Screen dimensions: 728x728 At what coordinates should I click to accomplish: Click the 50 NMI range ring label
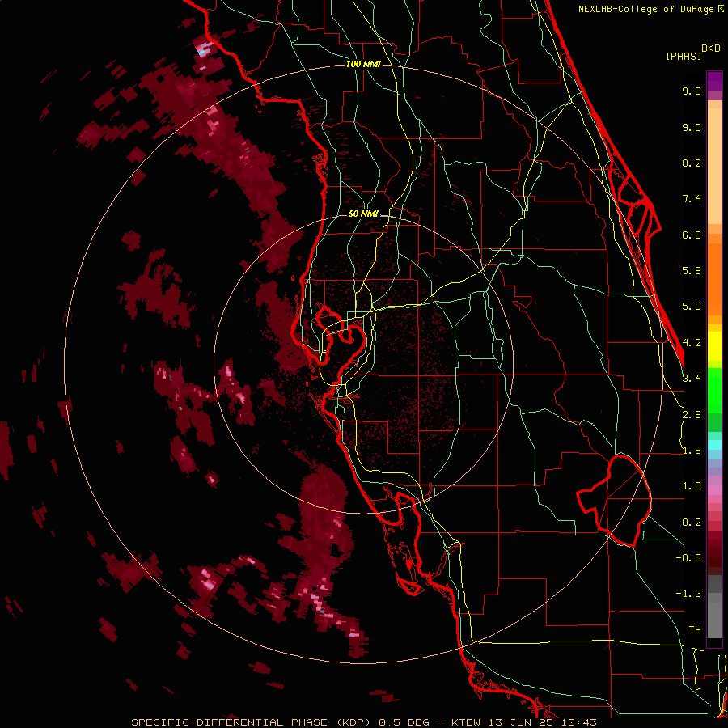[x=363, y=214]
